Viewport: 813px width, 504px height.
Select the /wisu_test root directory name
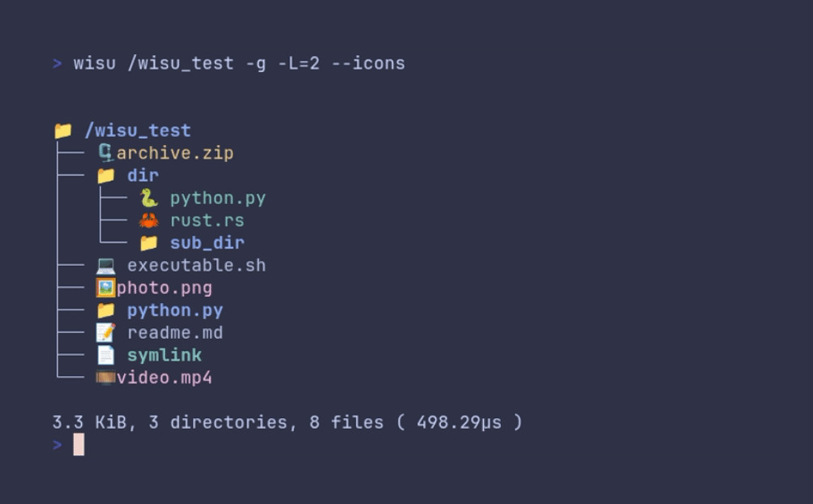(x=138, y=130)
